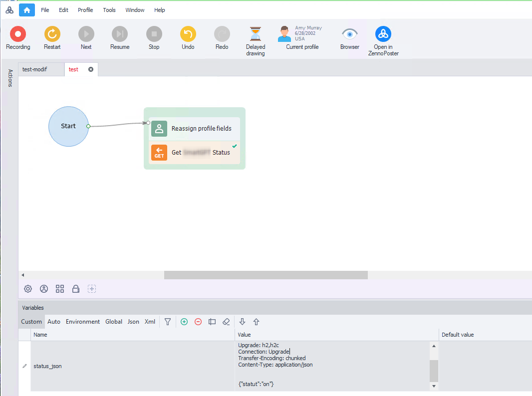Open the profile panel icon
532x396 pixels.
coord(44,289)
